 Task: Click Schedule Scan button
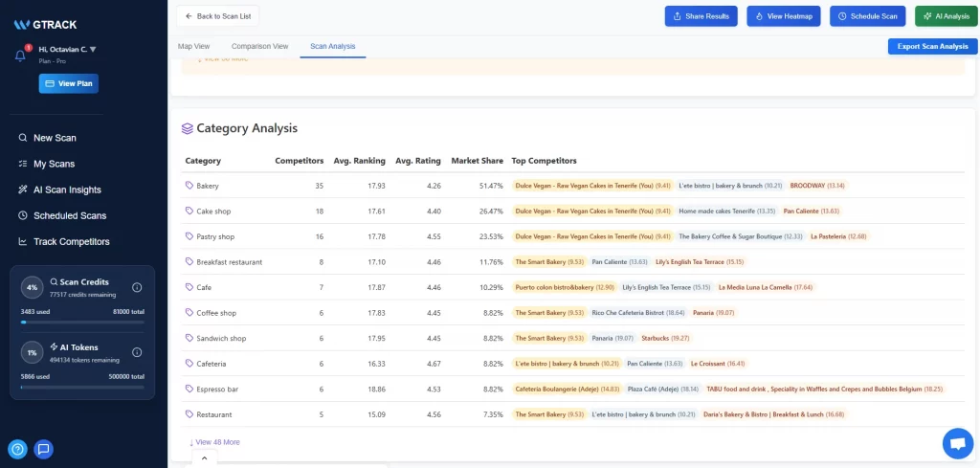click(867, 16)
